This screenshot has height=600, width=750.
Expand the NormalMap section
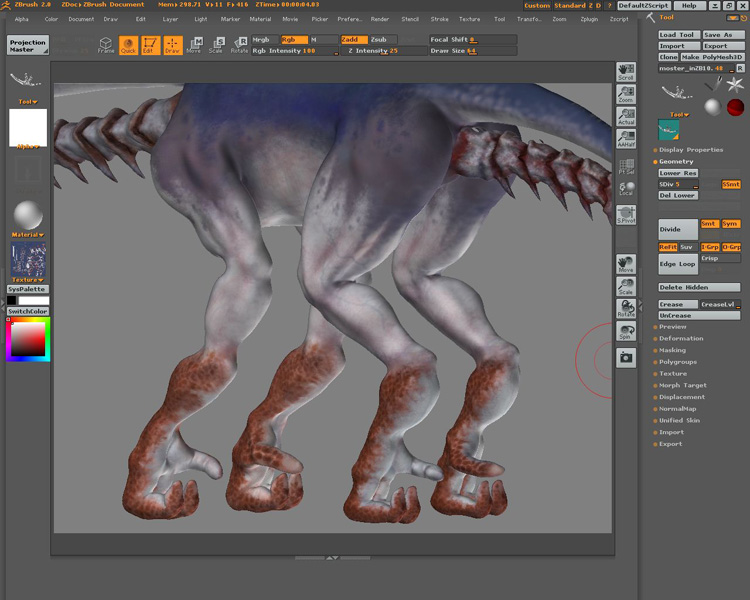(x=677, y=409)
